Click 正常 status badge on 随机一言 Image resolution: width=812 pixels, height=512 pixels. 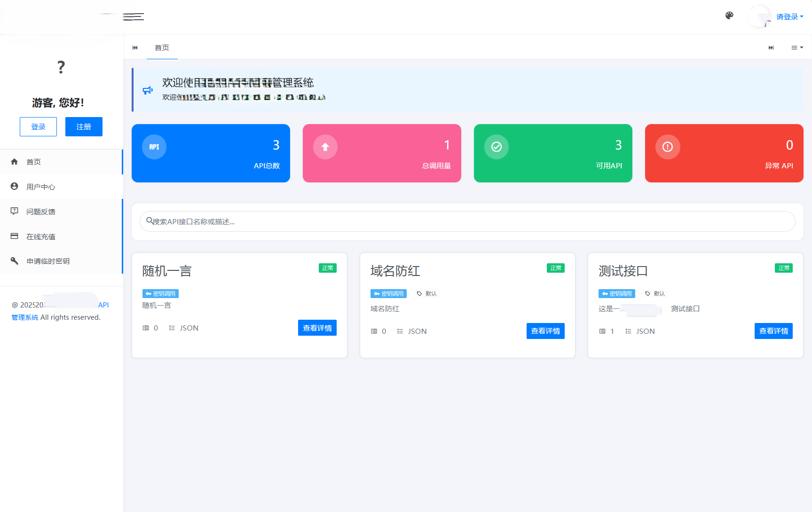click(x=328, y=268)
